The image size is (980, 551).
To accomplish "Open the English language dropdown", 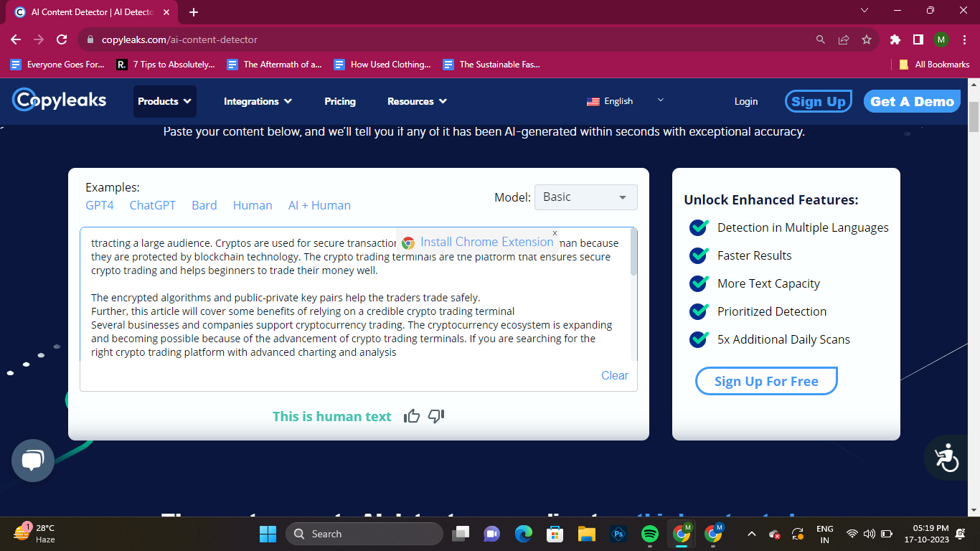I will pyautogui.click(x=626, y=101).
